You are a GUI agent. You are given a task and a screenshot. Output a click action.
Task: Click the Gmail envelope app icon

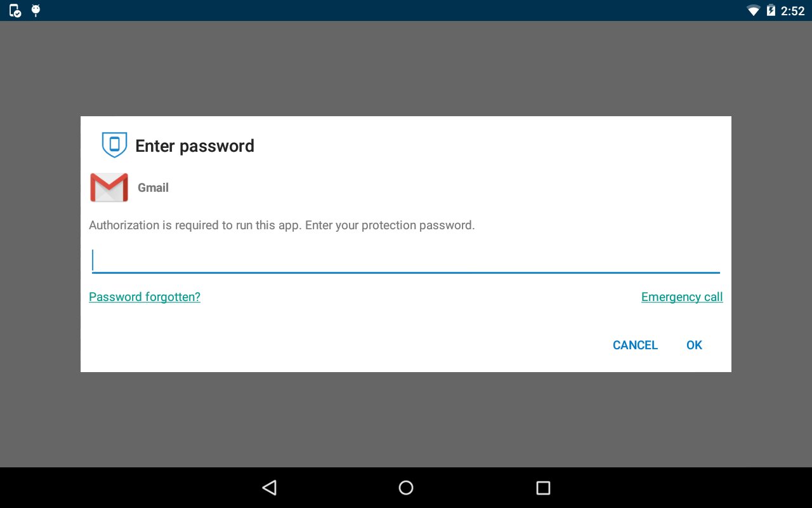(109, 188)
